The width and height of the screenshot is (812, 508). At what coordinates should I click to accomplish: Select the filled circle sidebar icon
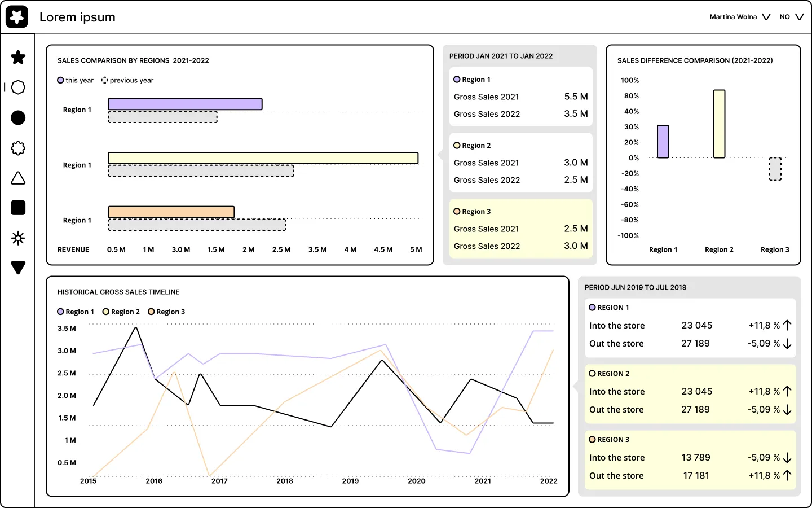pos(18,117)
